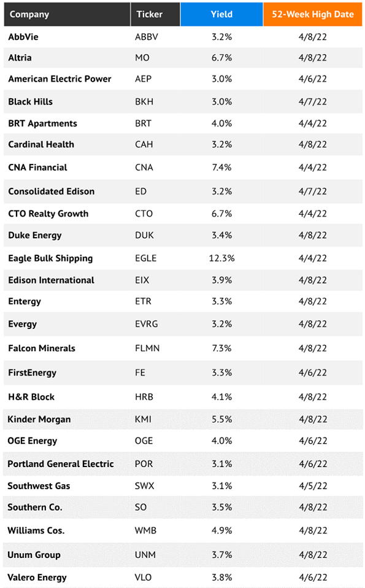Click the MO ticker for Altria
The height and width of the screenshot is (588, 365).
click(x=142, y=58)
